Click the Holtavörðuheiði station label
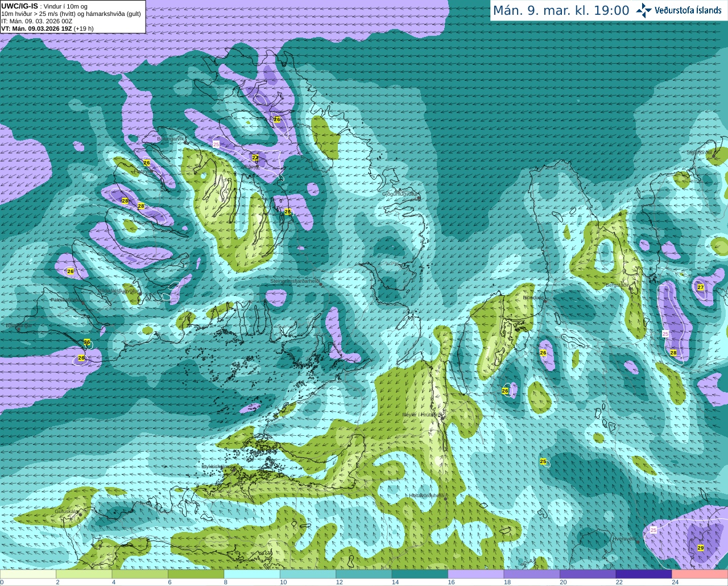This screenshot has width=728, height=586. coord(427,496)
